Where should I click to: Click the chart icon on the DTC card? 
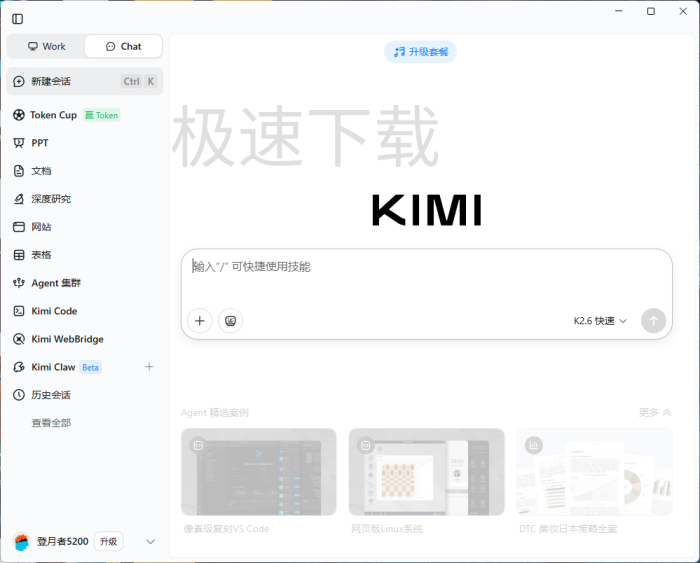click(533, 445)
